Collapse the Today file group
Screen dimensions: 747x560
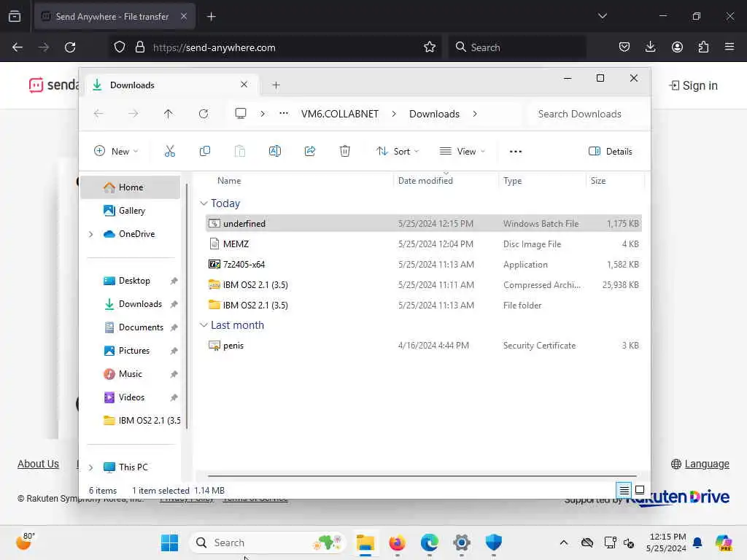tap(204, 203)
